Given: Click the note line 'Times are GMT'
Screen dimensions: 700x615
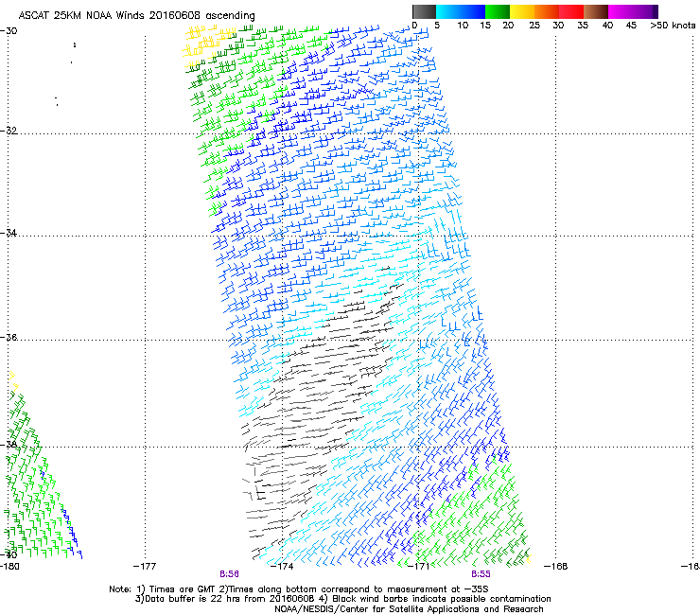Looking at the screenshot, I should [x=299, y=589].
